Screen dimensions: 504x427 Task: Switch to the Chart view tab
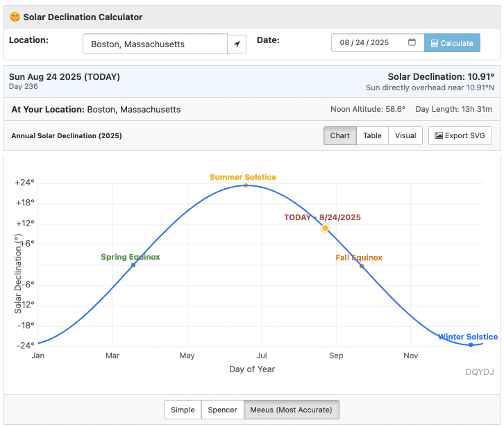pos(340,135)
